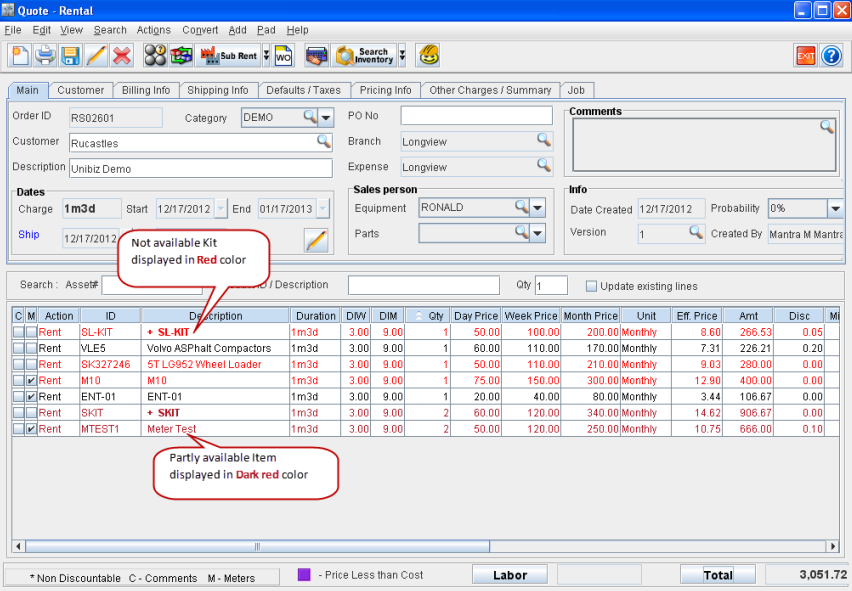Click the horizontal scrollbar thumb
The width and height of the screenshot is (852, 591).
pos(257,546)
